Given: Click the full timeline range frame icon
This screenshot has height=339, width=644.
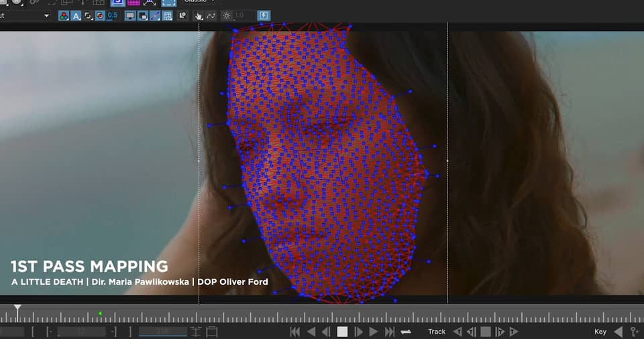Looking at the screenshot, I should coord(211,332).
